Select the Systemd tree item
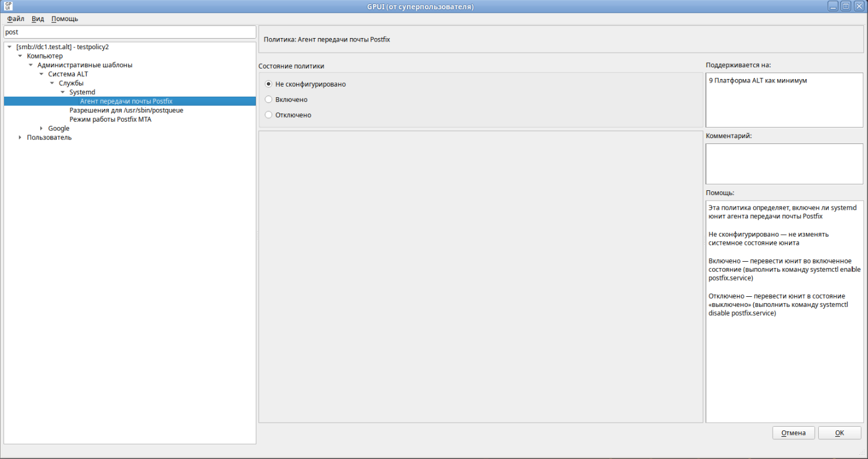 pos(82,93)
